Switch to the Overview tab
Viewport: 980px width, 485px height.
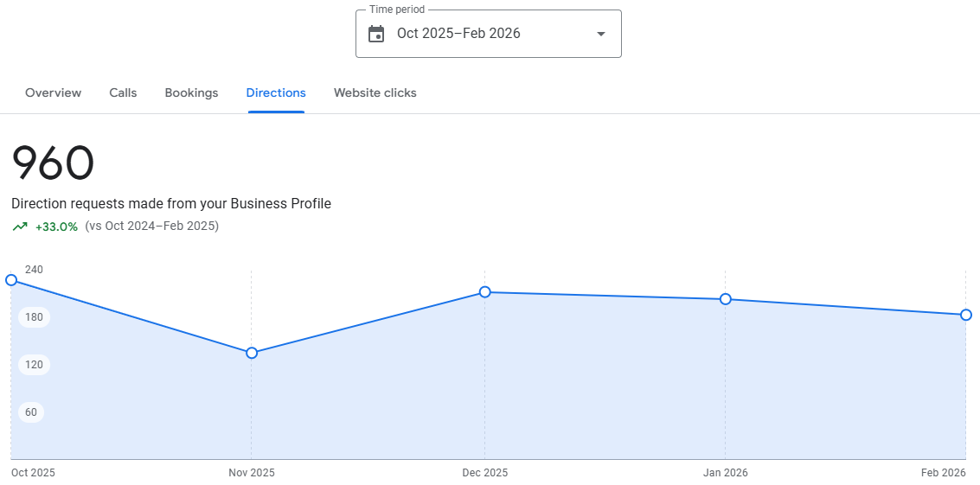coord(53,93)
